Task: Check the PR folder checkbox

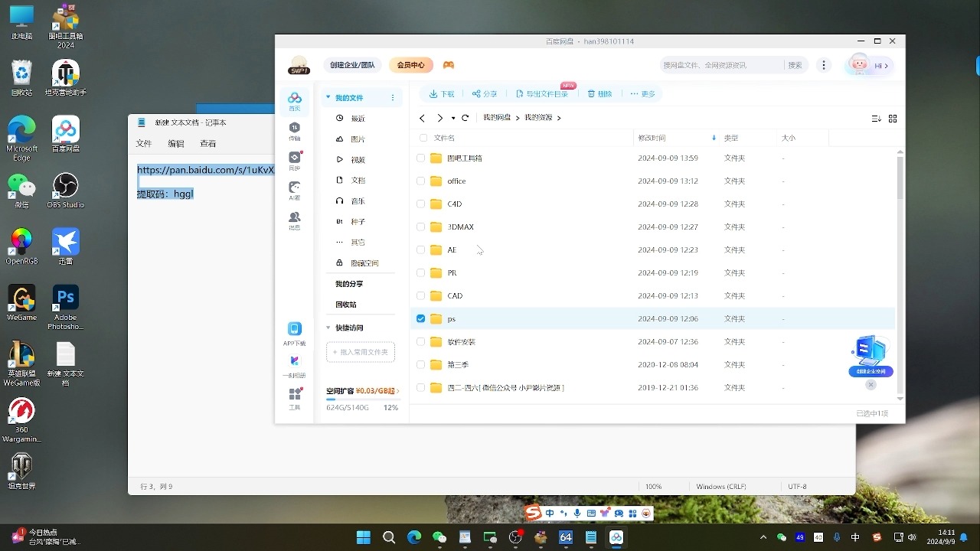Action: [x=420, y=273]
